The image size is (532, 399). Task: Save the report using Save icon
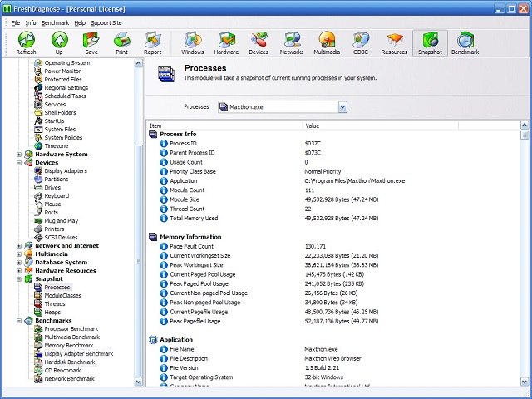tap(90, 42)
